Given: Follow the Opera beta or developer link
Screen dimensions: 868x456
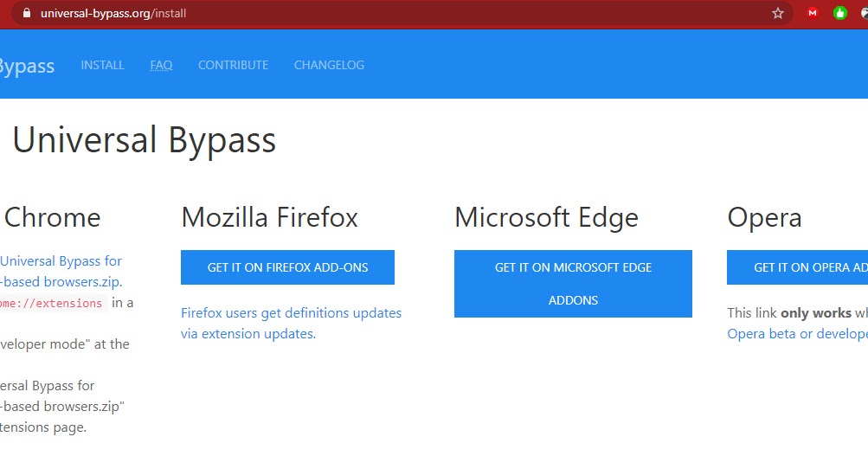Looking at the screenshot, I should [797, 334].
